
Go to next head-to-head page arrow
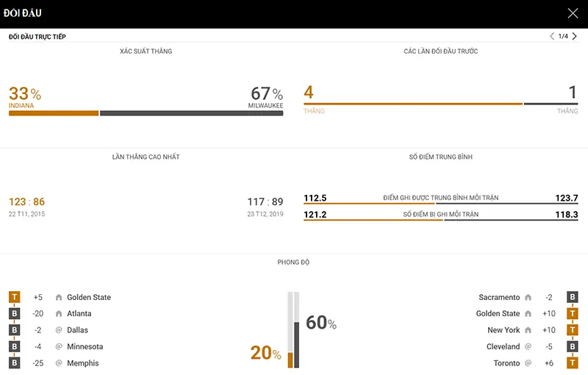575,36
